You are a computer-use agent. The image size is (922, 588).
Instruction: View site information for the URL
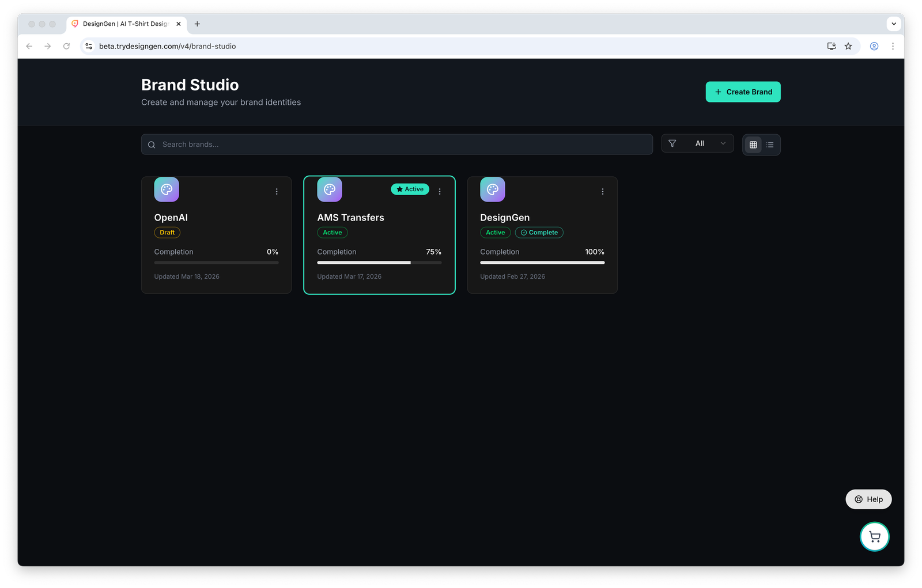(x=89, y=46)
